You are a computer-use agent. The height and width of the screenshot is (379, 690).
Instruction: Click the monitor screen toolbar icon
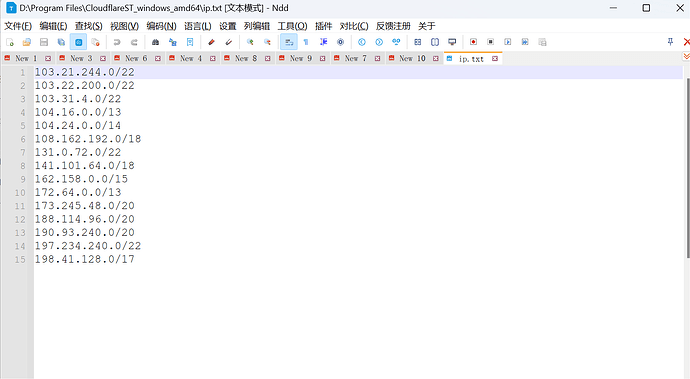452,42
